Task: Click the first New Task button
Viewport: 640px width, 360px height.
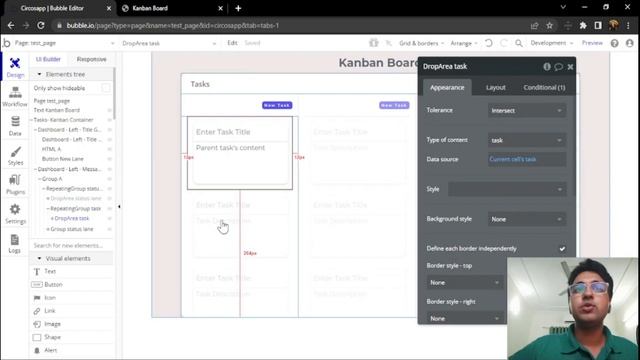Action: 277,105
